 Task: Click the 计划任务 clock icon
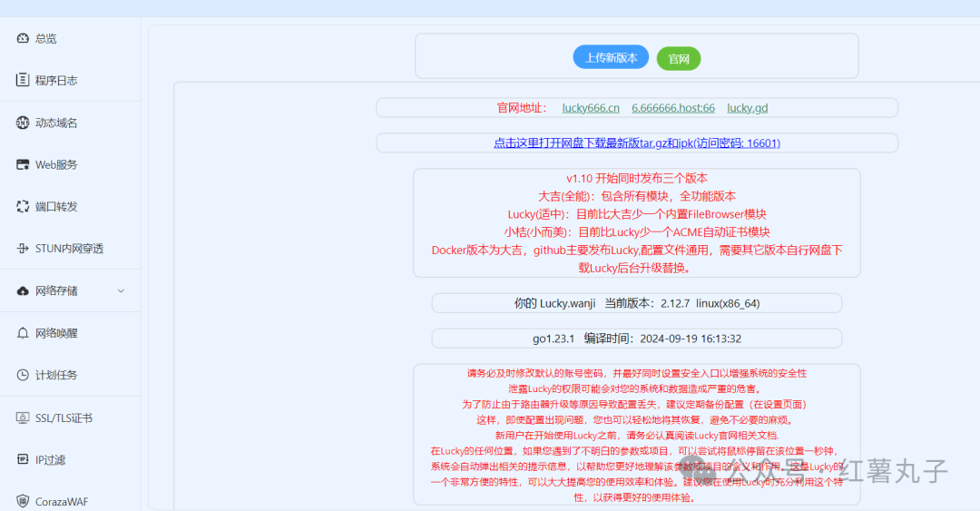pos(23,375)
